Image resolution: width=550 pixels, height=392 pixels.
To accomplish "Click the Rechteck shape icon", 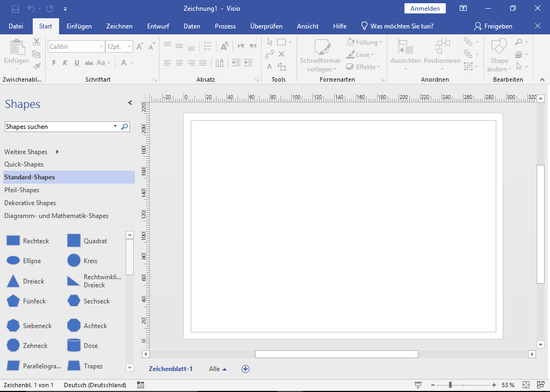I will pos(13,241).
